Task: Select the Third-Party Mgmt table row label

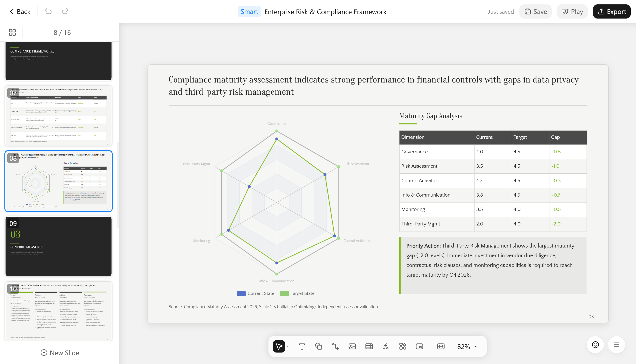Action: pyautogui.click(x=421, y=224)
